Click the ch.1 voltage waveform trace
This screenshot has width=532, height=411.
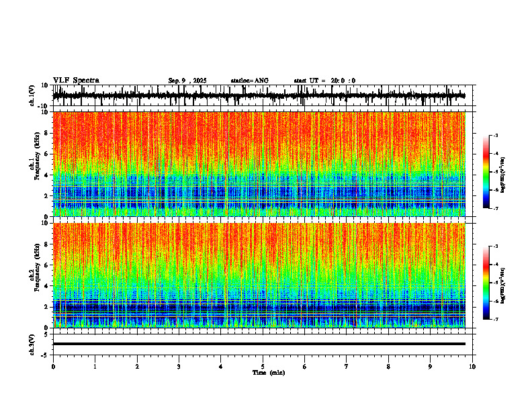click(x=259, y=95)
